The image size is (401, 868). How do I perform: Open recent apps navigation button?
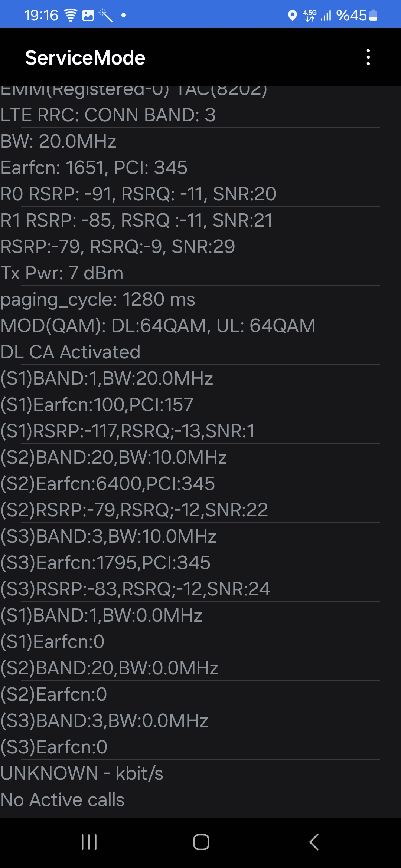89,842
